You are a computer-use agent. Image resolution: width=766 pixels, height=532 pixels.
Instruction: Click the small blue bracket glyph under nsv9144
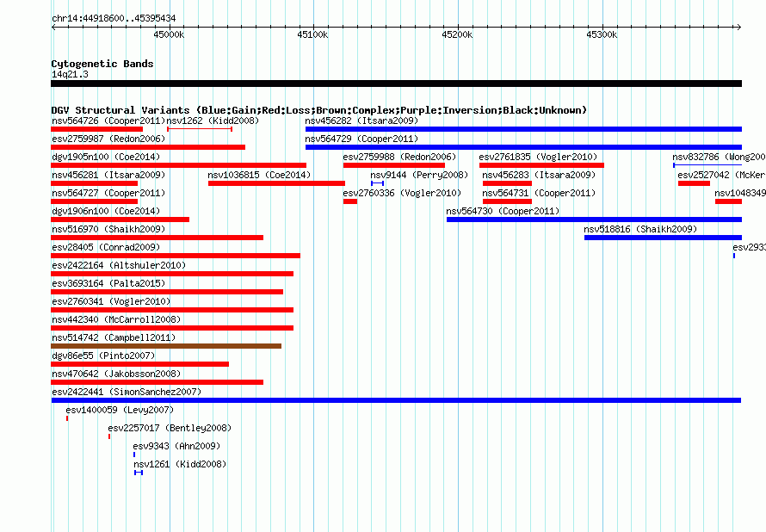(x=378, y=183)
